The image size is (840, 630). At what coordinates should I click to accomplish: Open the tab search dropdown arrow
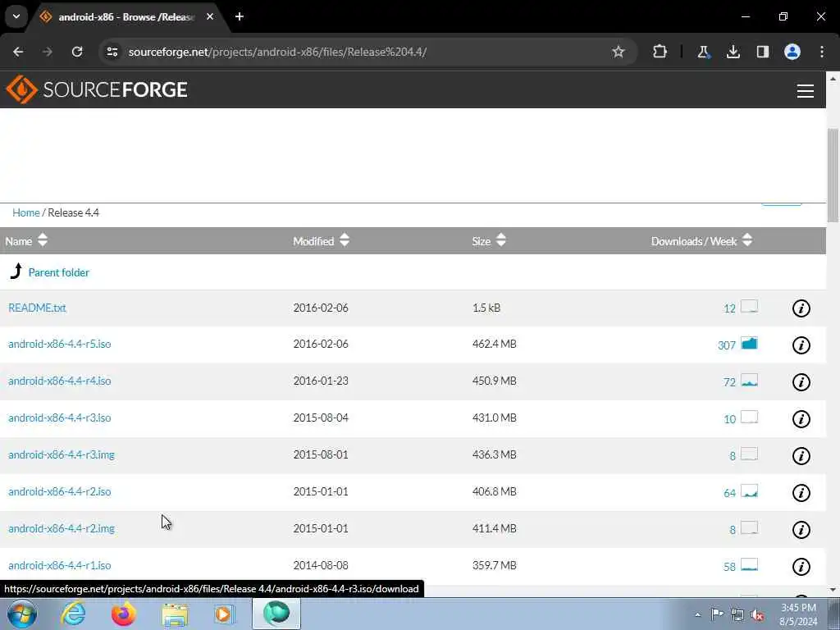(x=16, y=16)
